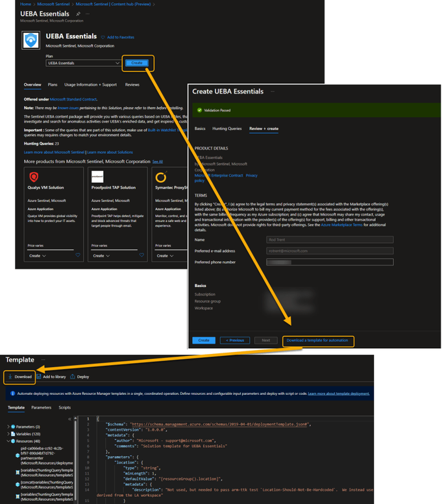Click Preferred phone number field
The height and width of the screenshot is (504, 442).
tap(330, 262)
